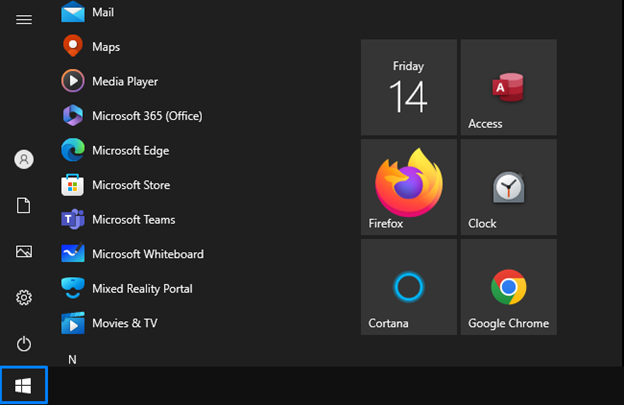The image size is (624, 405).
Task: Open the user account icon
Action: tap(24, 159)
